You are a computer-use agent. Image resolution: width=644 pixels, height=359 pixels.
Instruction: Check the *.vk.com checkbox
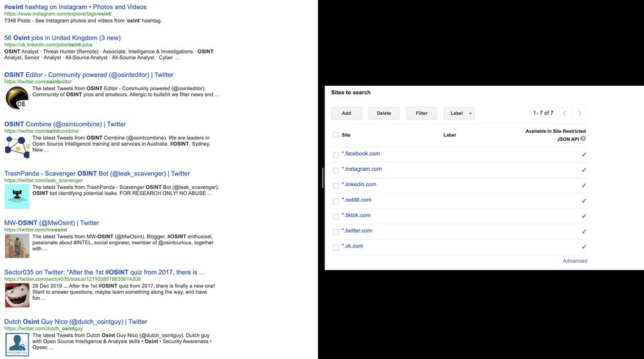coord(336,247)
